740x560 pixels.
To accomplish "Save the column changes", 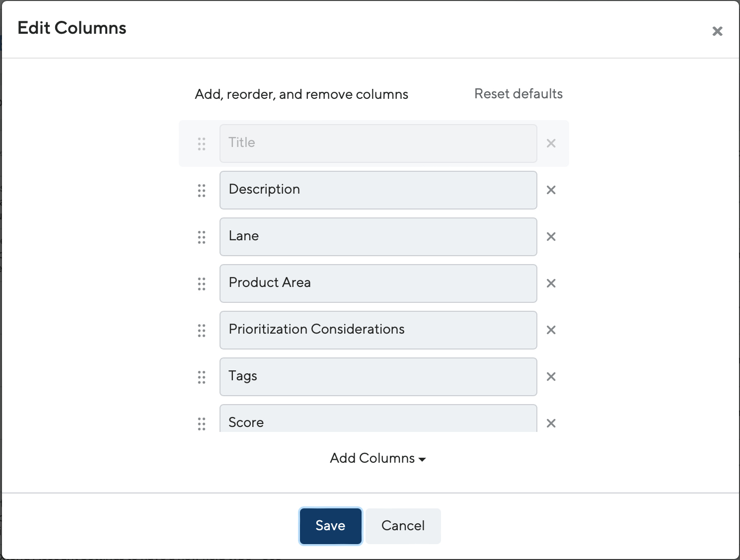I will click(330, 526).
